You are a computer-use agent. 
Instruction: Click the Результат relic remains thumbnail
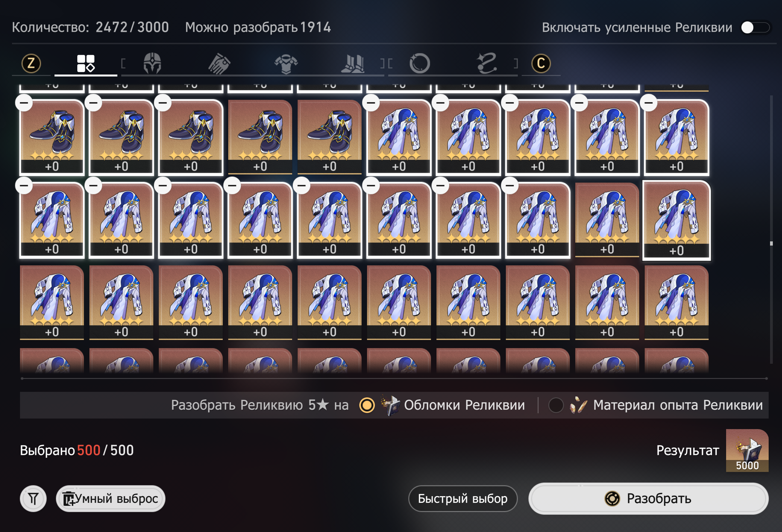click(747, 450)
